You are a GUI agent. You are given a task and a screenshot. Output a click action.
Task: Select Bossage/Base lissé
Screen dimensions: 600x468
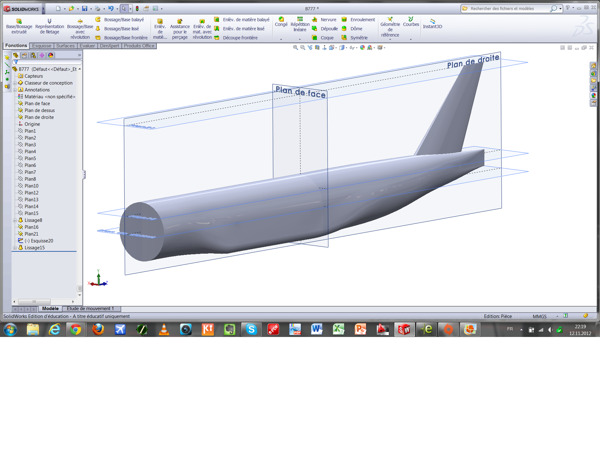point(117,29)
